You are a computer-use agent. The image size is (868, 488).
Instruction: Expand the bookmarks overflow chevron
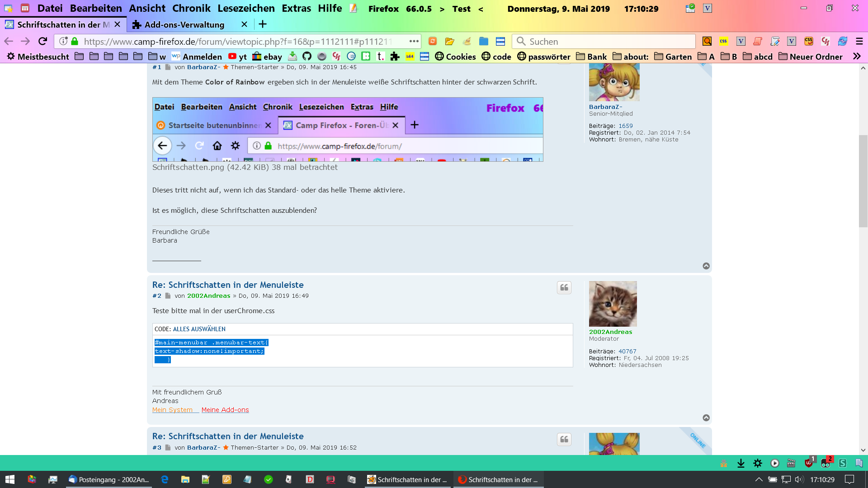[856, 56]
